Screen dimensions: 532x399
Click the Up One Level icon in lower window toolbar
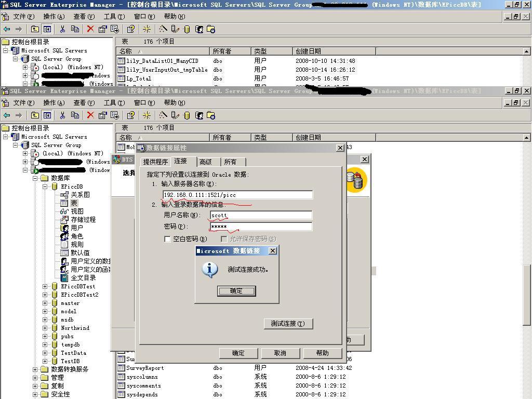coord(35,116)
